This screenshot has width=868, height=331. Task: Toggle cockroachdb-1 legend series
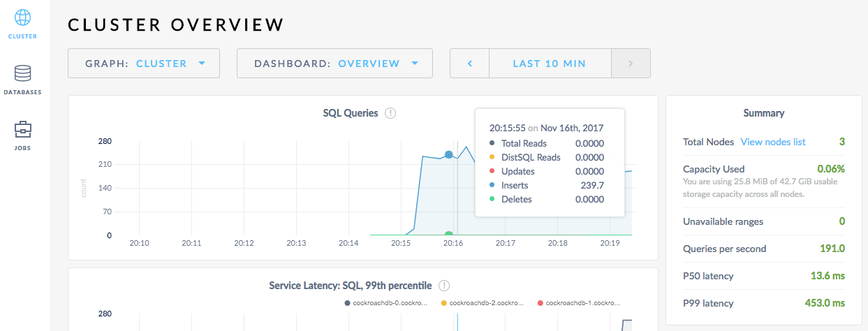(580, 303)
